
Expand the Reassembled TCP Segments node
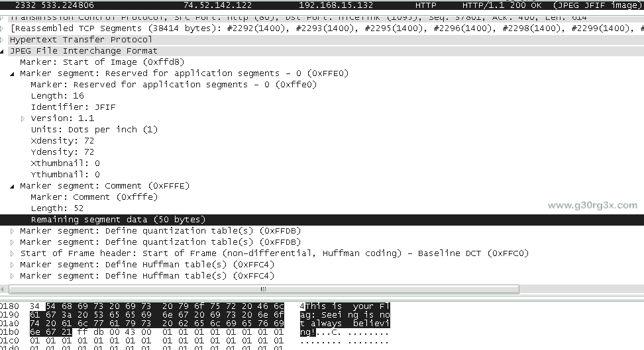pos(5,28)
